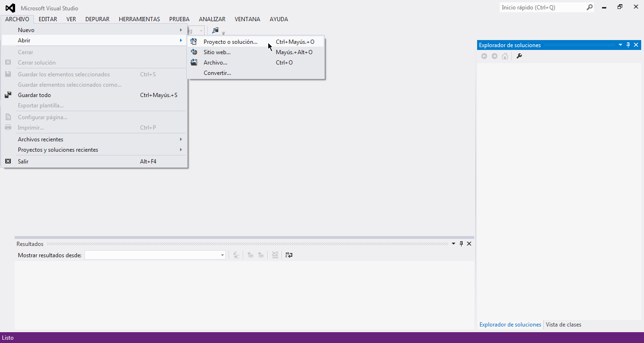Select Proyecto o solución from Abrir submenu

point(231,42)
